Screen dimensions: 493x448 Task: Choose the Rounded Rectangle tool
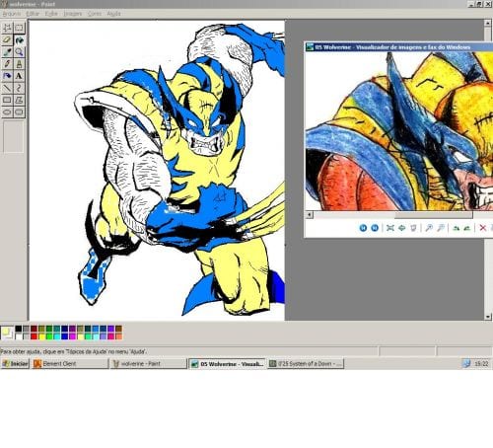click(19, 112)
